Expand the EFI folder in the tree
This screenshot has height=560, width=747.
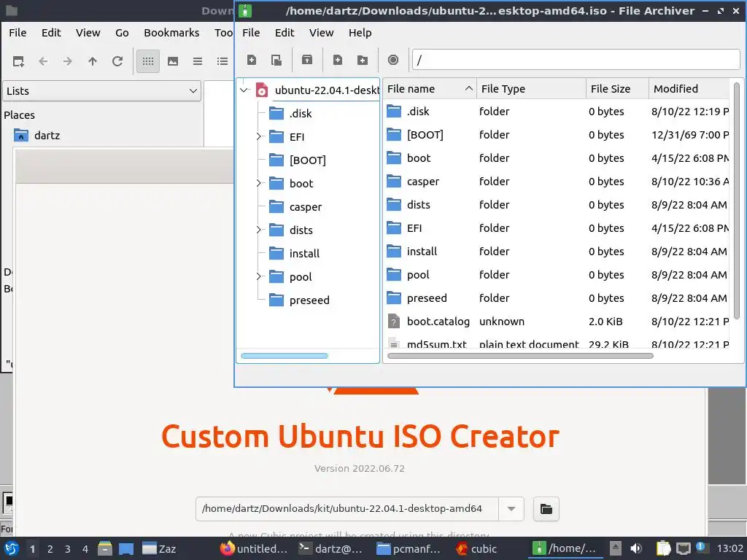259,136
